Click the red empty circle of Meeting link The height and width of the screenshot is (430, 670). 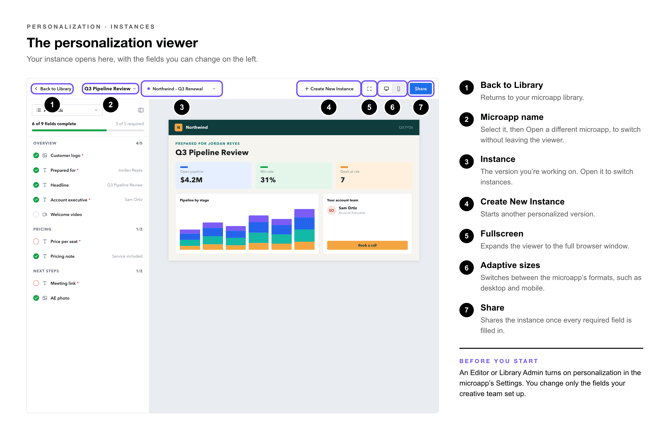click(x=36, y=283)
